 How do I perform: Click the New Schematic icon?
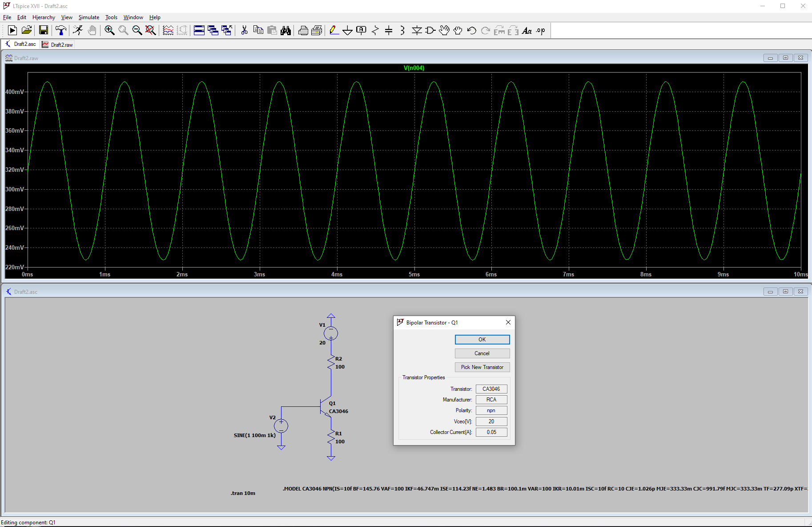coord(12,30)
